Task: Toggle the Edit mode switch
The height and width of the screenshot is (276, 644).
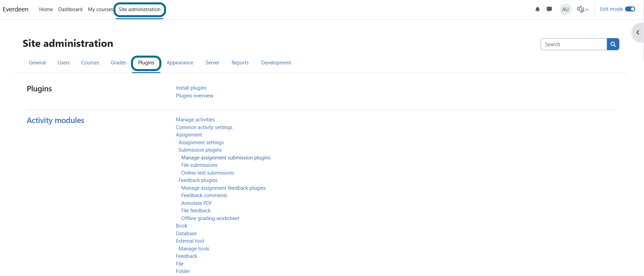Action: click(630, 9)
